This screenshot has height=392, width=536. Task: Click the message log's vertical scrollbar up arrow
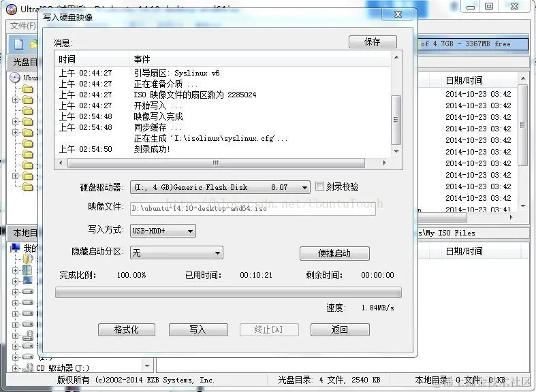click(396, 57)
